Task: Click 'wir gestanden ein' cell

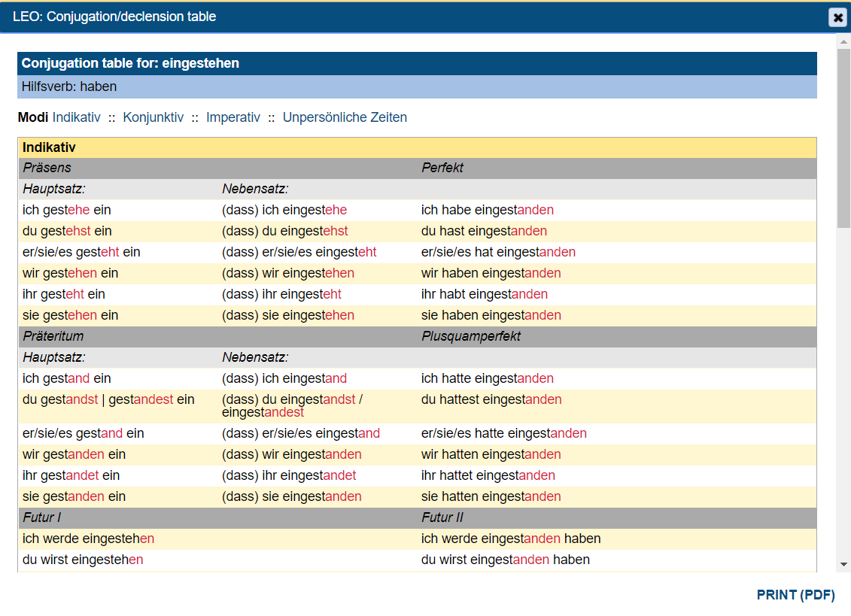Action: (x=74, y=454)
